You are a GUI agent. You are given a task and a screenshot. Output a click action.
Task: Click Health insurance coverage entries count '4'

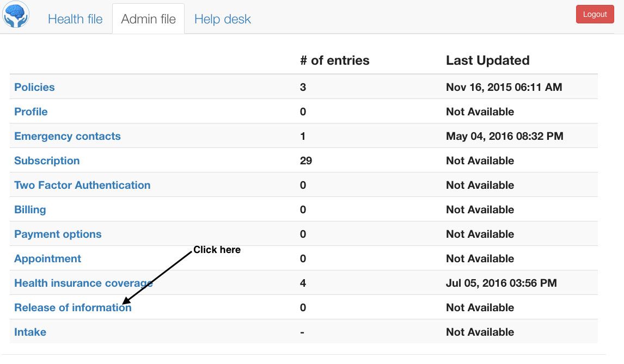coord(303,283)
